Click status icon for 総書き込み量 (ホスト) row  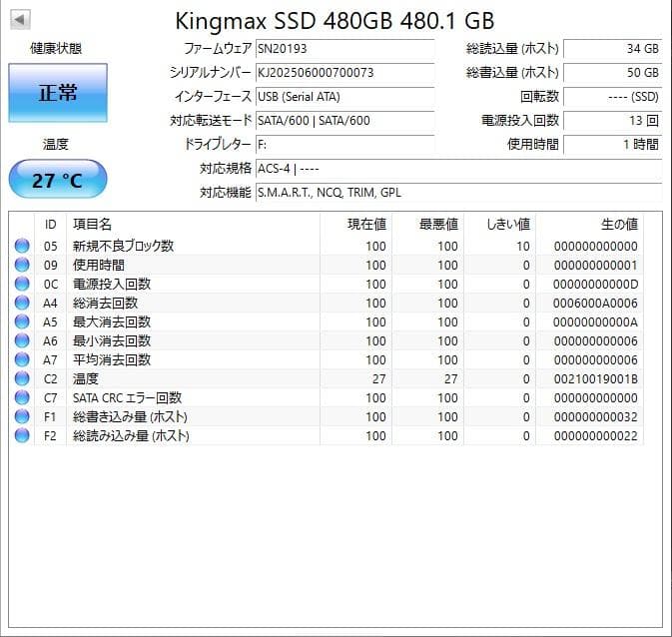tap(22, 416)
